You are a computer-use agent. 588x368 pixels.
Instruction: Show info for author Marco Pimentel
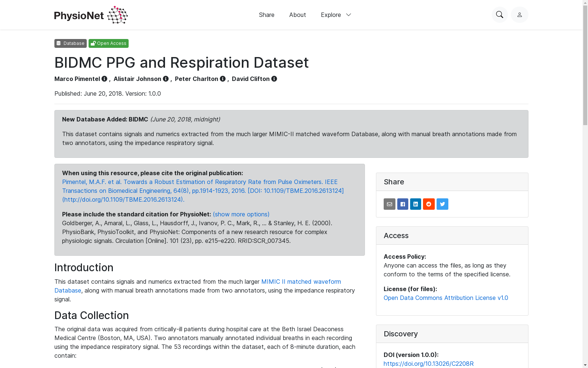104,79
